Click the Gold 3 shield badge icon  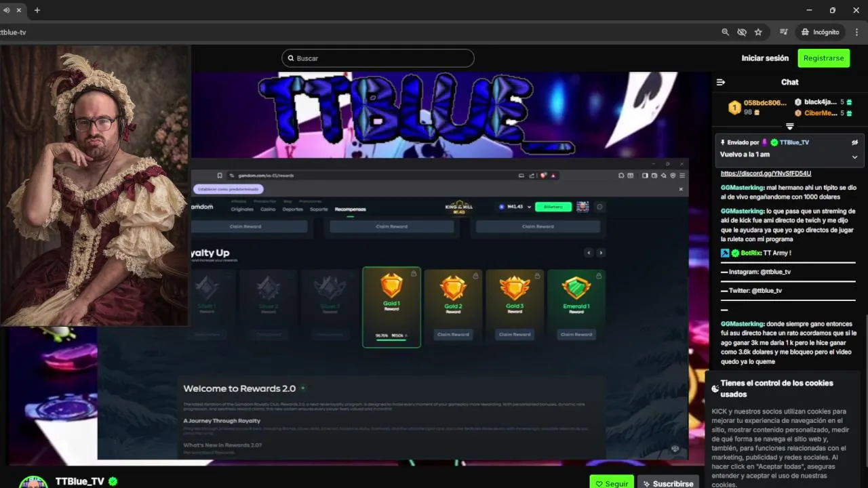[x=515, y=288]
